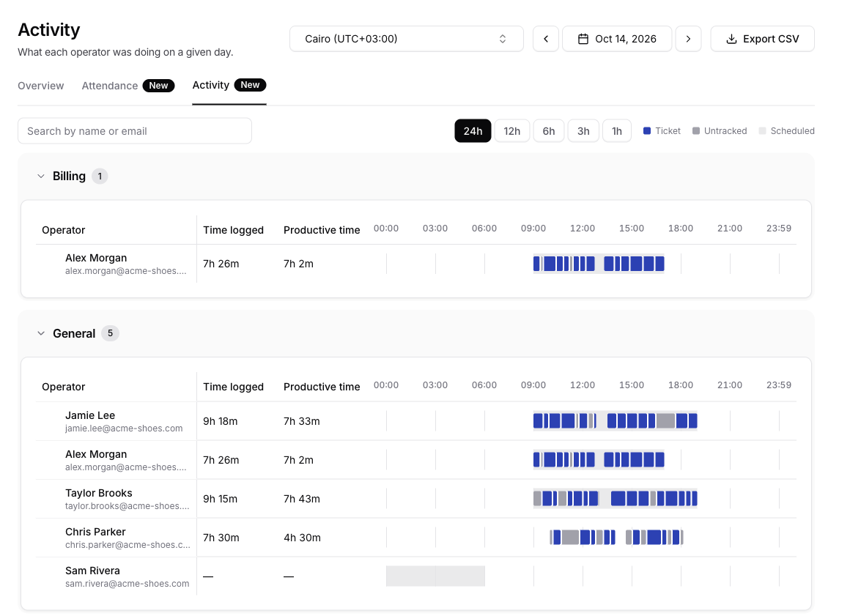Screen dimensions: 850x616
Task: Click the blue Ticket legend swatch
Action: (x=647, y=131)
